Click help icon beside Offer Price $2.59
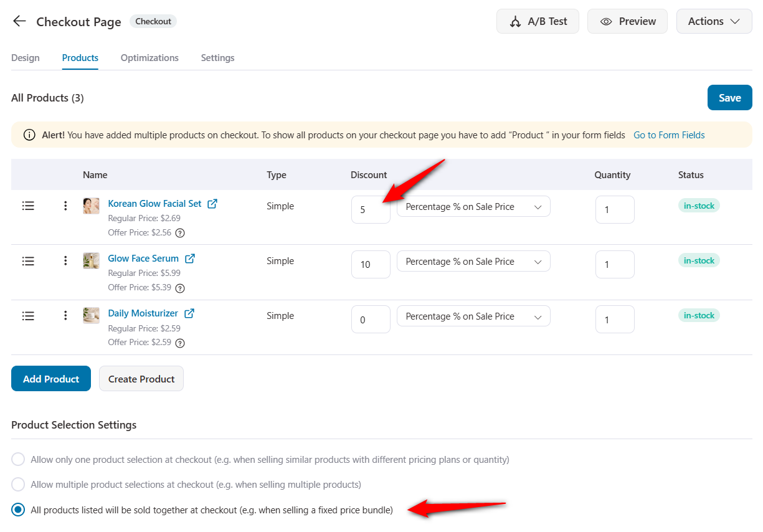 (180, 343)
